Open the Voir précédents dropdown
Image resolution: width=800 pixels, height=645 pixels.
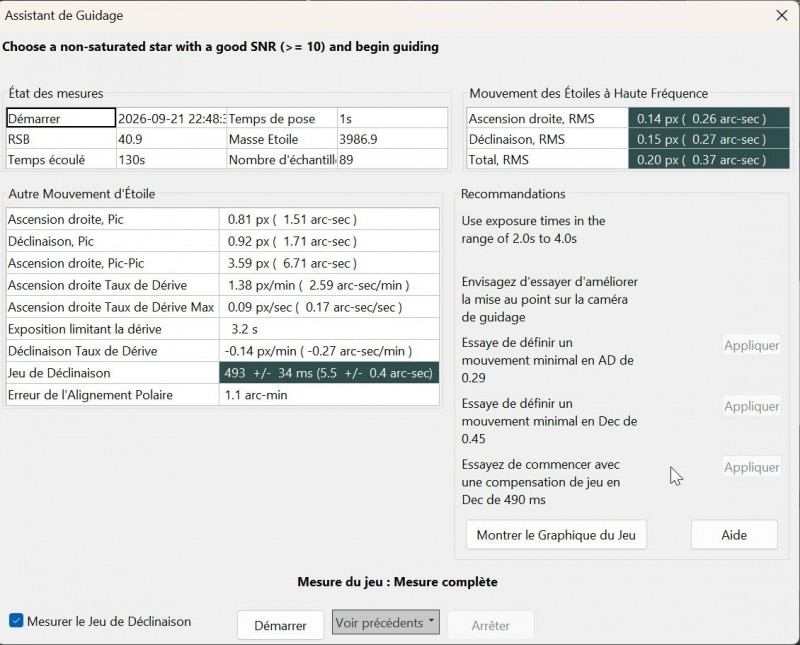385,623
